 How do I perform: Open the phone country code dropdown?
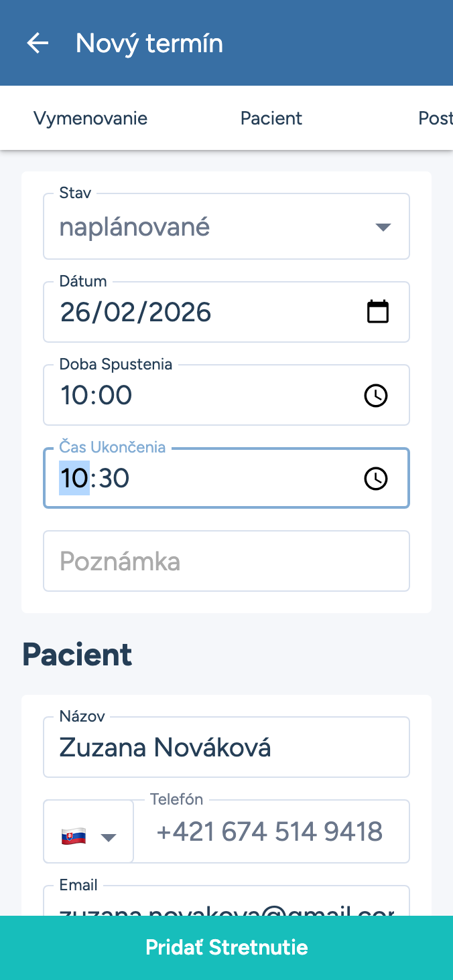point(108,837)
